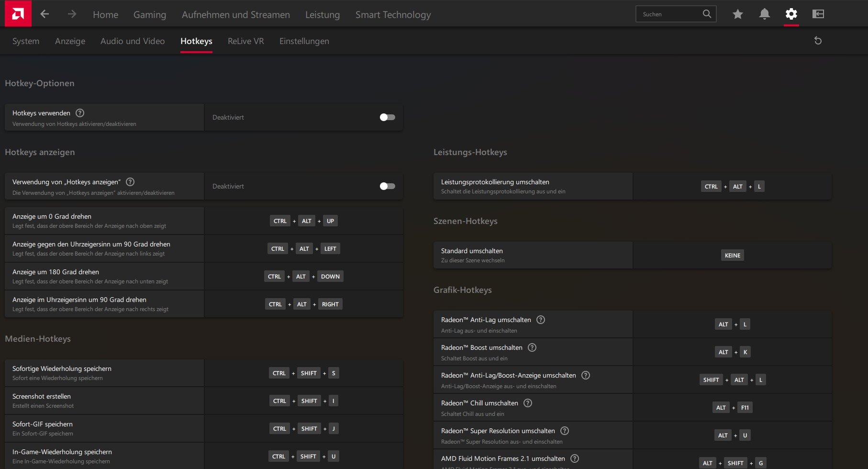Edit hotkey for Anzeige um 0 Grad drehen
Screen dimensions: 868x469
(x=304, y=221)
